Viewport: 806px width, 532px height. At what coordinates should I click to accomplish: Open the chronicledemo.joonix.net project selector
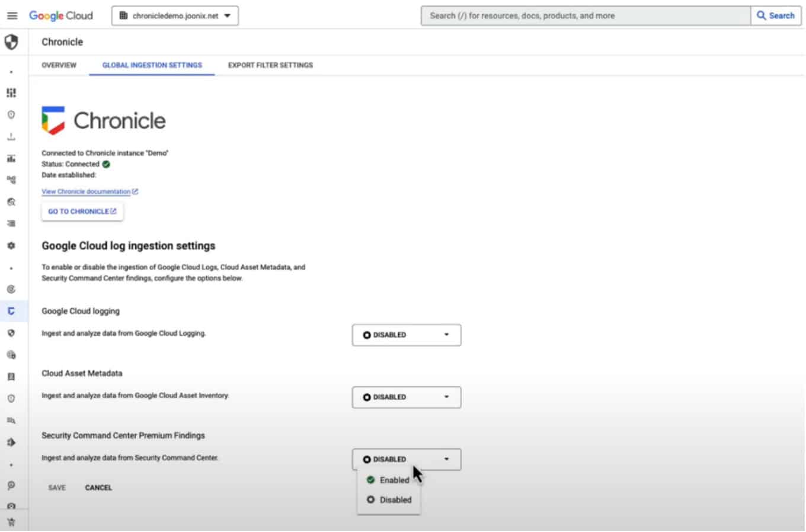[175, 16]
